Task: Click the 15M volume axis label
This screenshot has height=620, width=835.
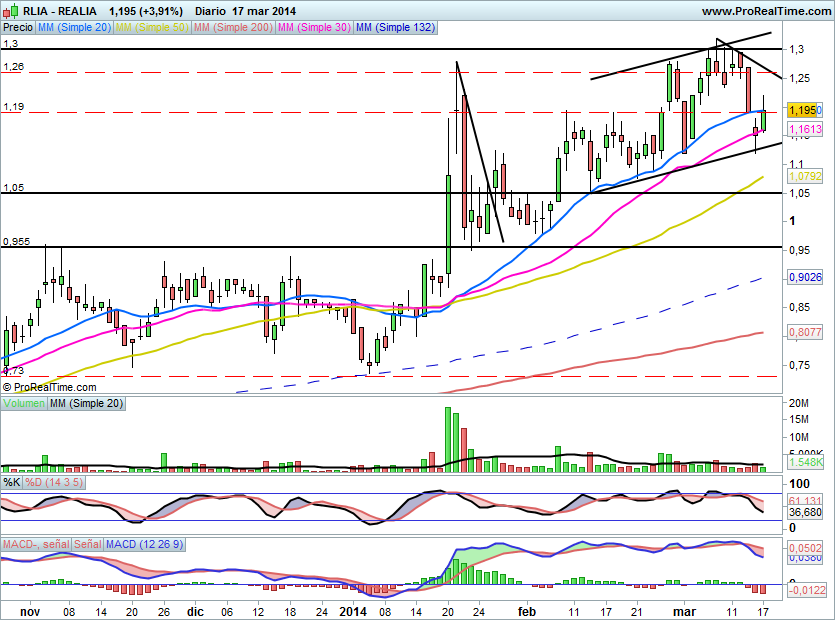Action: coord(799,419)
